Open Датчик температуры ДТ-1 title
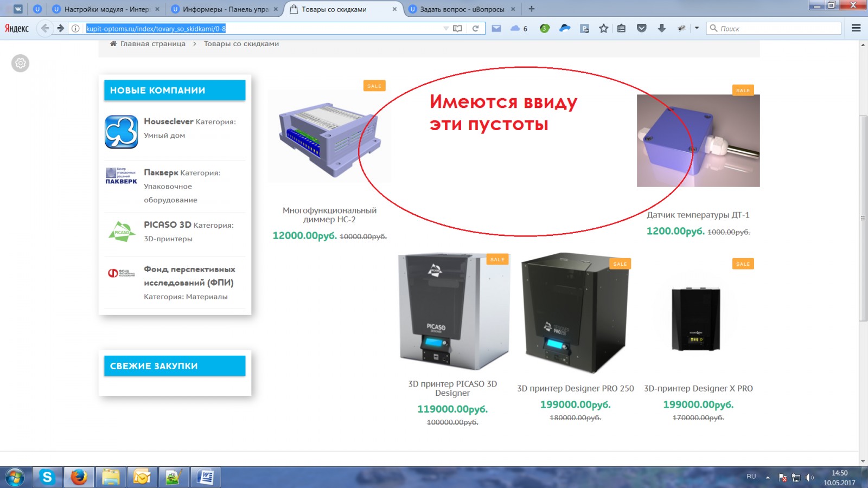868x488 pixels. pos(698,215)
